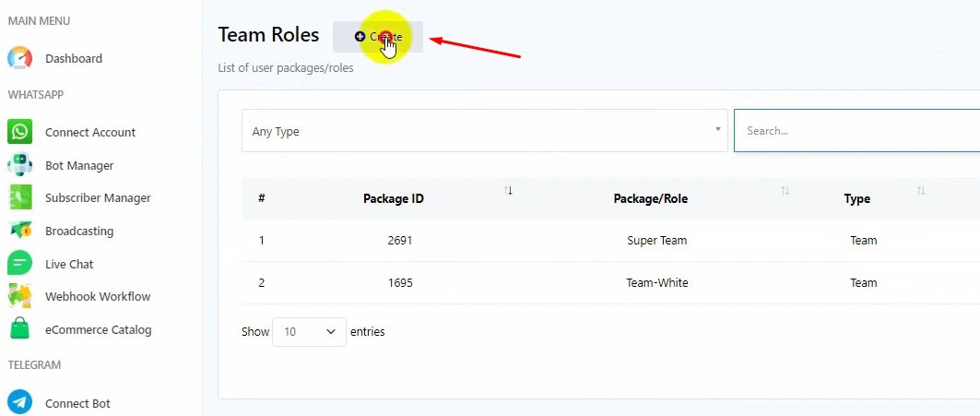Viewport: 980px width, 416px height.
Task: Click the Dashboard speedometer icon
Action: click(x=19, y=58)
